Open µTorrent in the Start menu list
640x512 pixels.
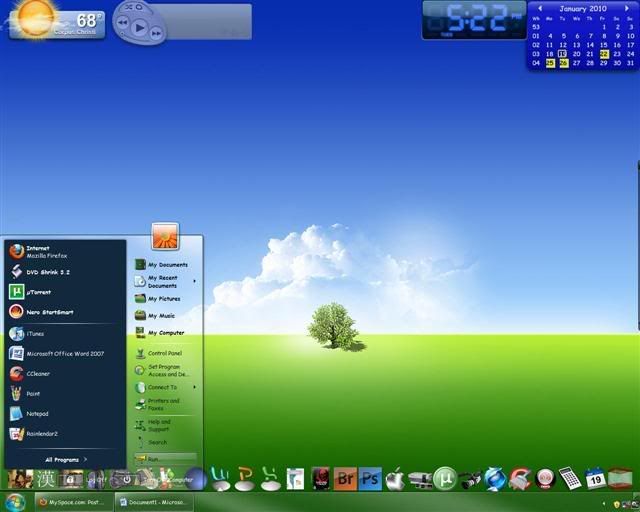(x=65, y=292)
